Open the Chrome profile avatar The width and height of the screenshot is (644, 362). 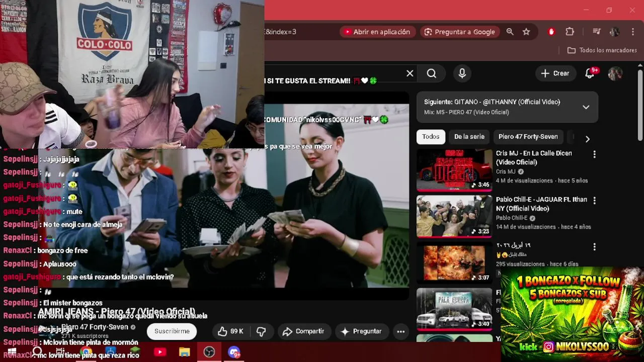[614, 32]
